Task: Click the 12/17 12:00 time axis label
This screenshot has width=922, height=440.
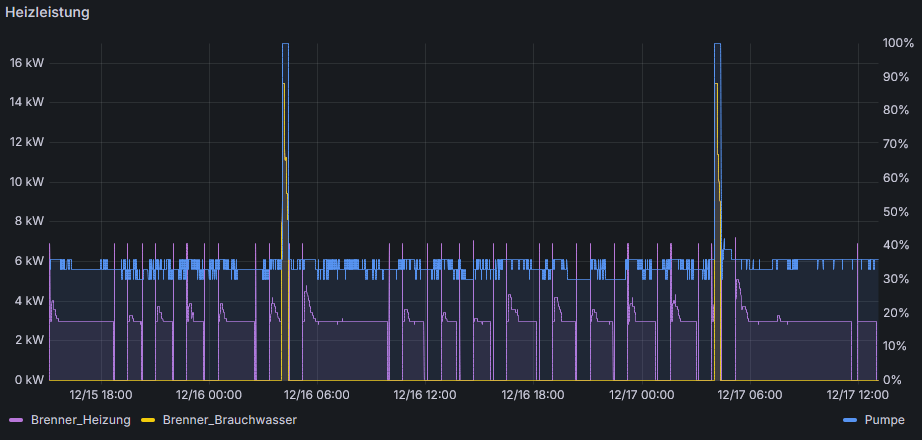Action: pyautogui.click(x=858, y=395)
